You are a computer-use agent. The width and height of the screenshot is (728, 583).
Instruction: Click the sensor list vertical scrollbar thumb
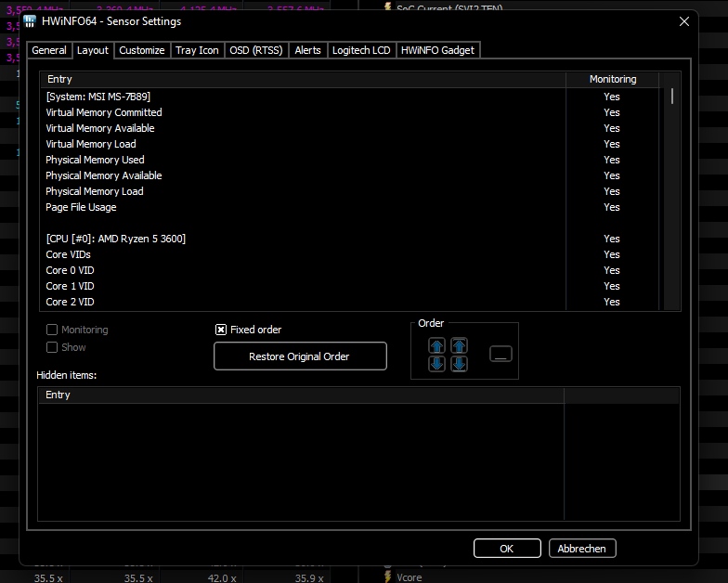click(x=672, y=97)
